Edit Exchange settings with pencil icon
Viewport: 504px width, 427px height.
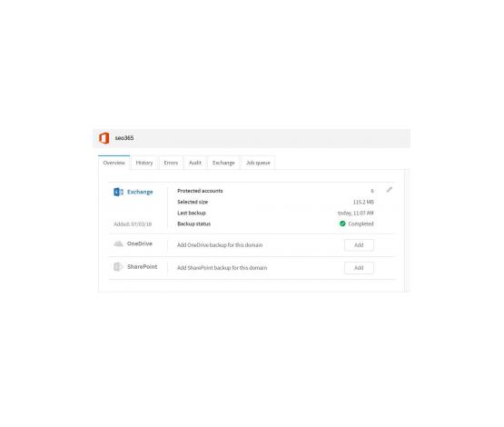pos(390,190)
